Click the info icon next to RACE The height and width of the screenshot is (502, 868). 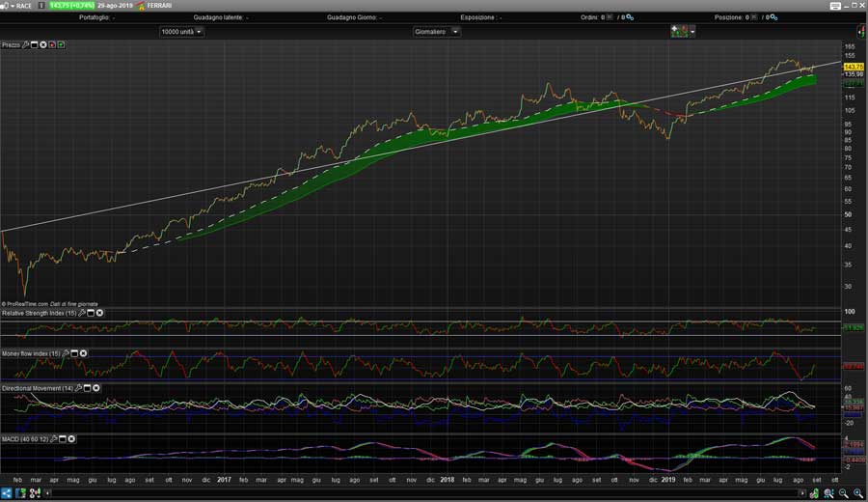point(41,6)
